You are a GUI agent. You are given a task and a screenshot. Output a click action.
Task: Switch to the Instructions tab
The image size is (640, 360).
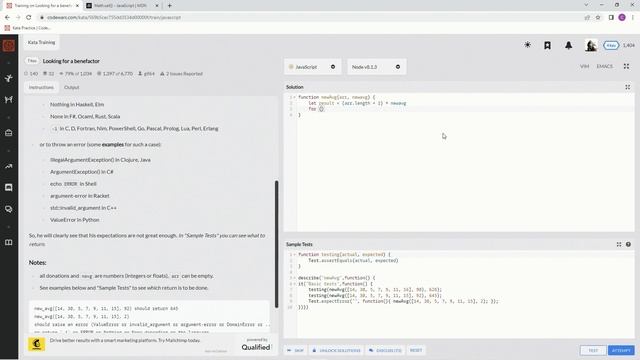(x=41, y=87)
